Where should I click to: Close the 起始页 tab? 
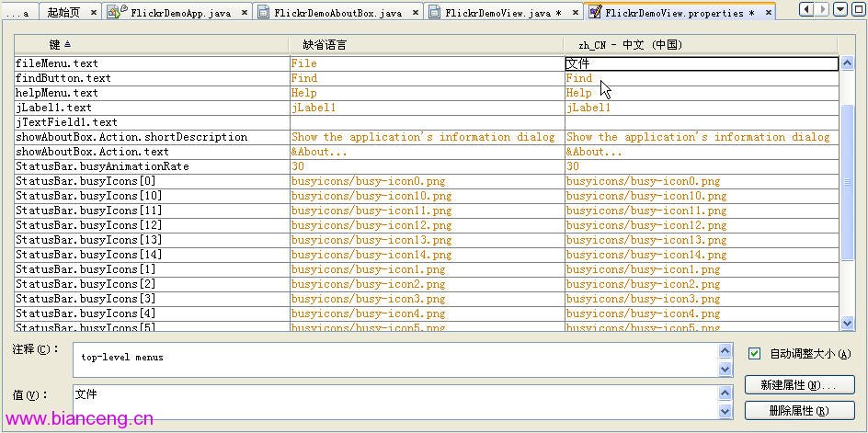(x=93, y=12)
